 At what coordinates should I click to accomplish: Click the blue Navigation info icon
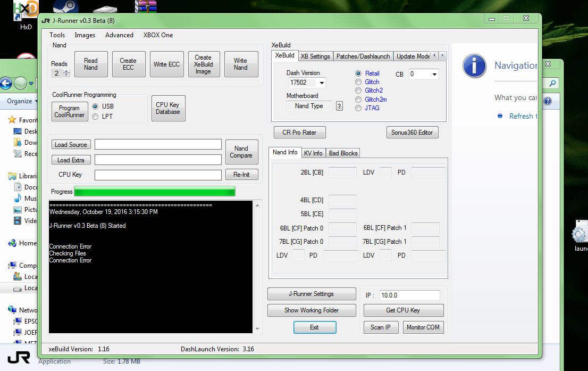(474, 66)
